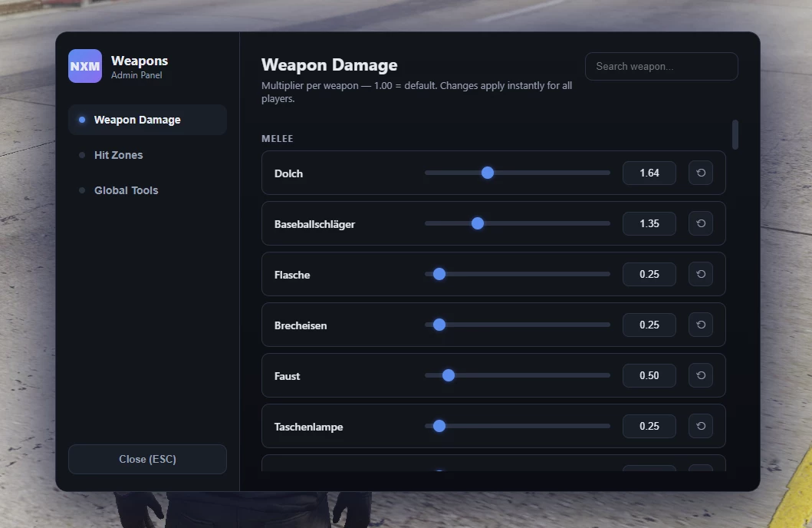Image resolution: width=812 pixels, height=528 pixels.
Task: Open the Weapon Damage section
Action: (147, 120)
